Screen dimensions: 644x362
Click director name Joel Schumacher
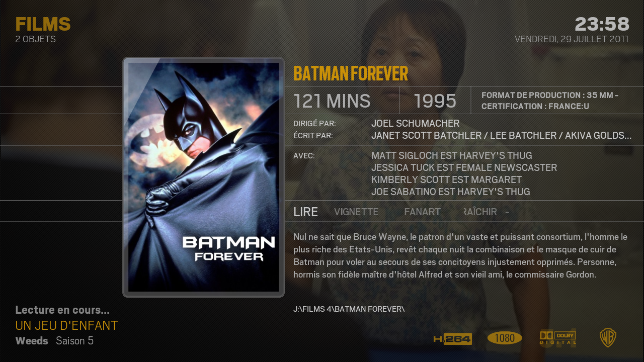click(x=415, y=123)
